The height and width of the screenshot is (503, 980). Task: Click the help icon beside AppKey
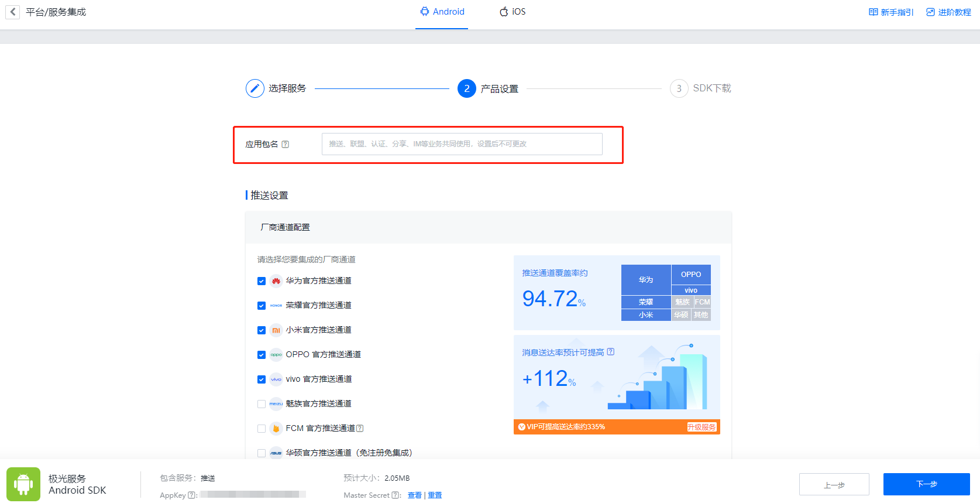click(191, 495)
